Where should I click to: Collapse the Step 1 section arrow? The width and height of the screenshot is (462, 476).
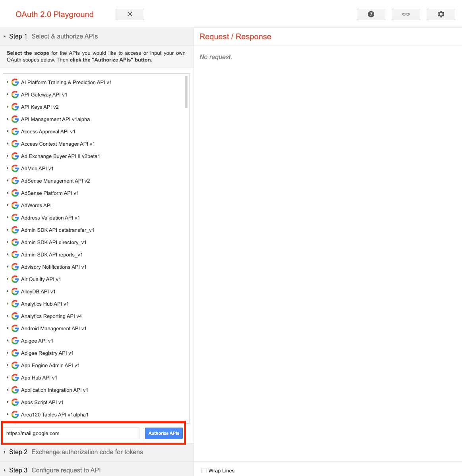4,37
